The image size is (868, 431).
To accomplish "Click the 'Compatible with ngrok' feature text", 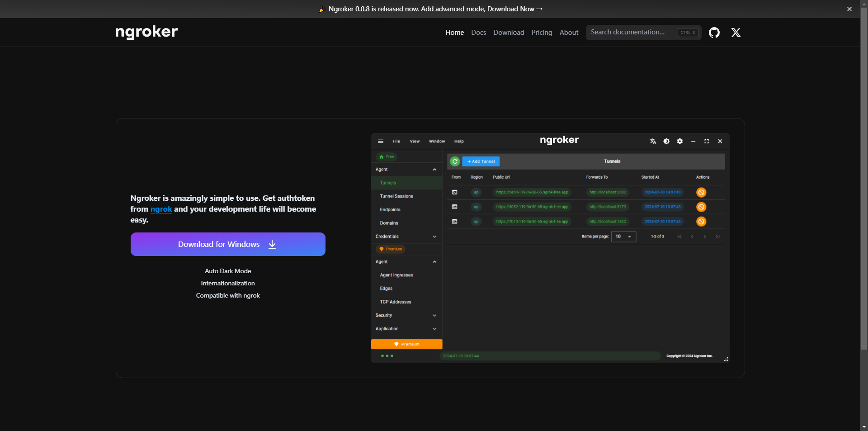I will (x=228, y=295).
